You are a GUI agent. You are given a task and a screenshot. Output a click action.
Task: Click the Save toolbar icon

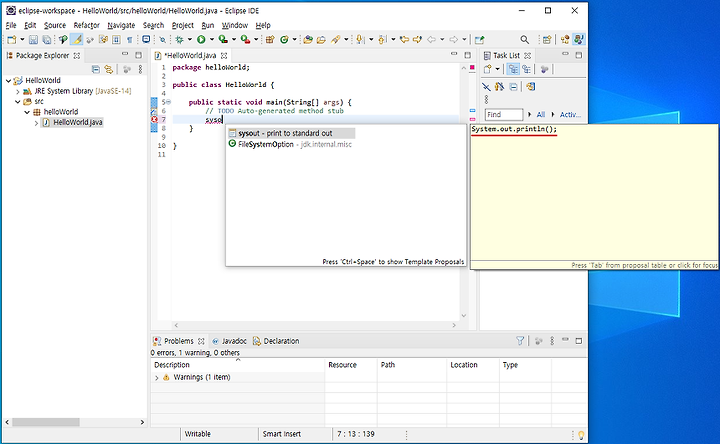point(33,40)
